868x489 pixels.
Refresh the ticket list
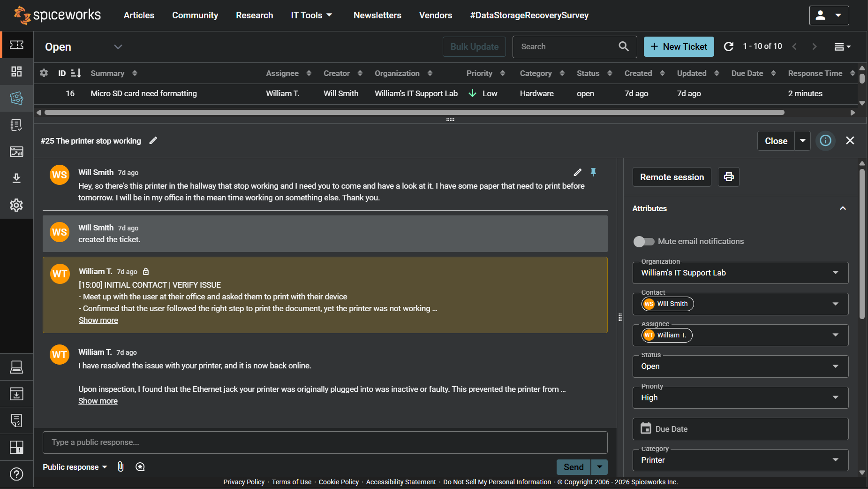coord(728,46)
